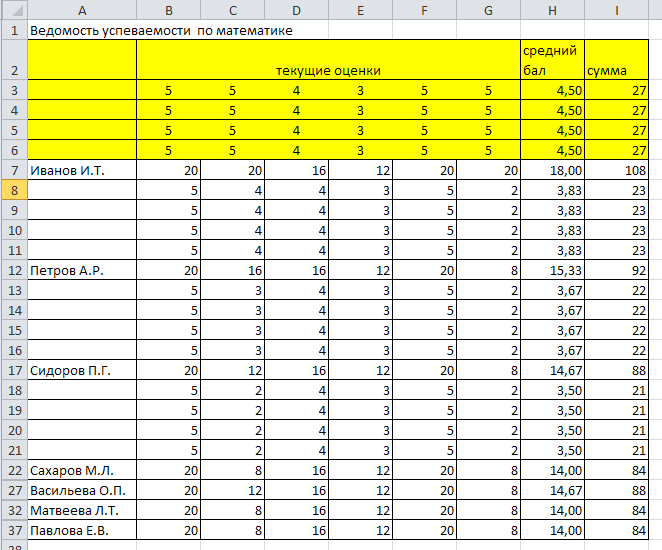
Task: Select row 32 header
Action: tap(15, 510)
